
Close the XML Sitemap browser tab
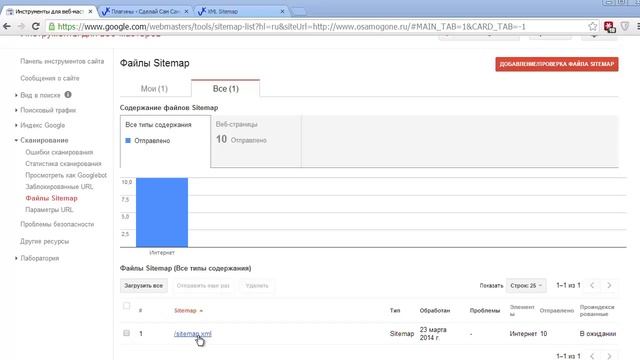(282, 11)
